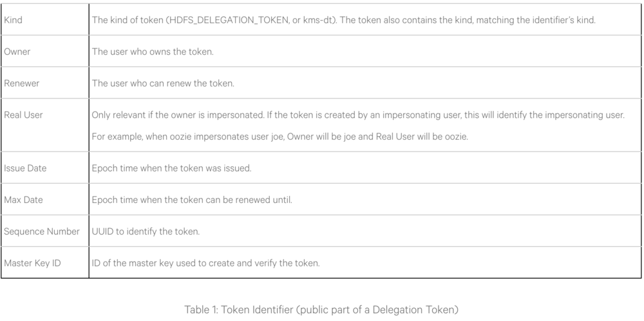Click 'Epoch time when token can be renewed until'
This screenshot has height=321, width=644.
click(192, 200)
